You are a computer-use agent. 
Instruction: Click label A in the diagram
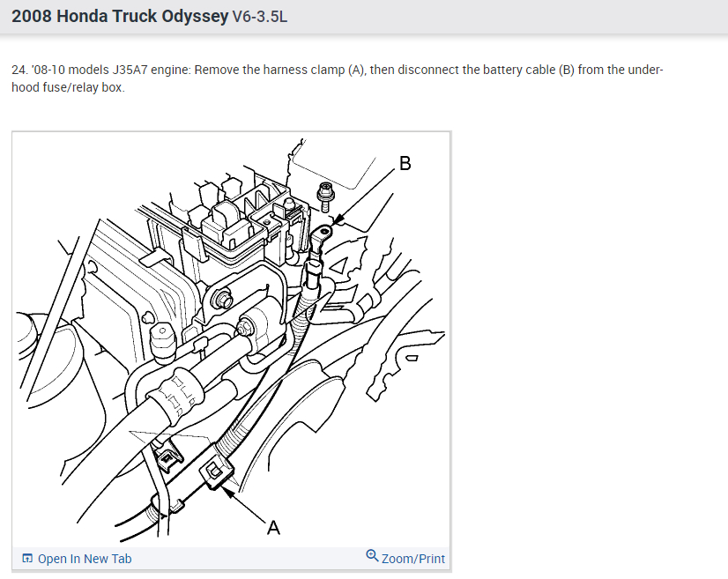pyautogui.click(x=273, y=528)
